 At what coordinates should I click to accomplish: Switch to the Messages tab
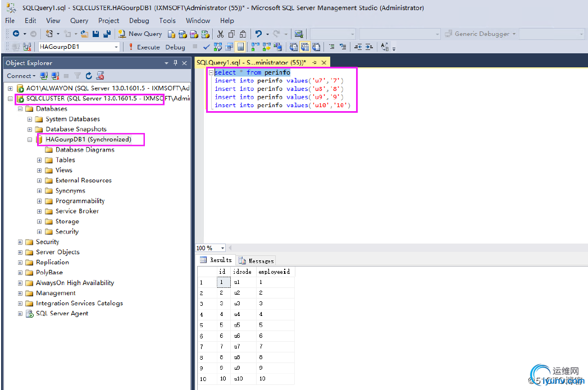coord(257,260)
